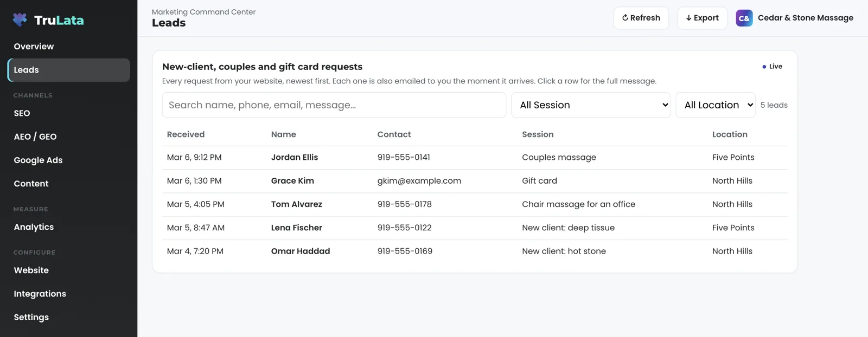
Task: Select the Omar Haddad lead row
Action: coord(475,251)
